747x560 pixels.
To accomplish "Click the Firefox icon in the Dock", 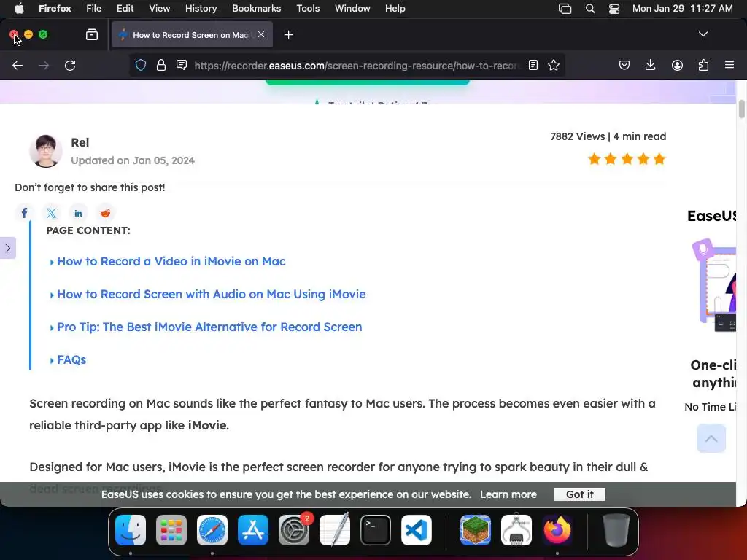I will click(557, 530).
